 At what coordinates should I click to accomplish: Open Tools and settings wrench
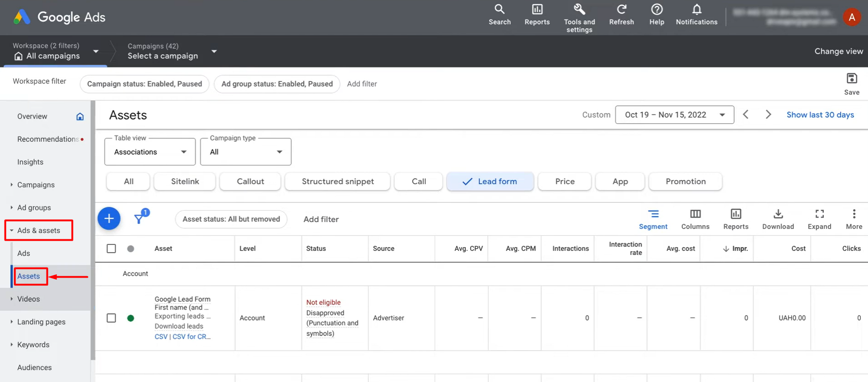[579, 10]
